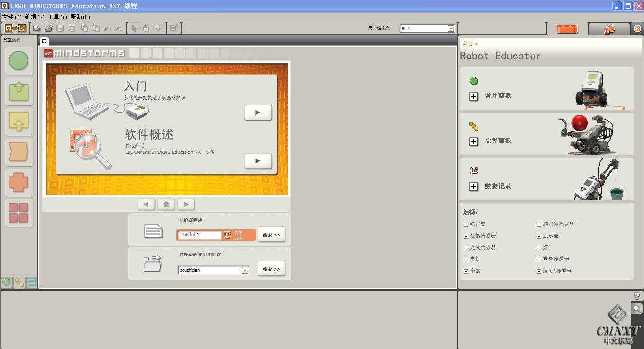Create a new program with the blank page icon
The height and width of the screenshot is (349, 644).
pos(37,28)
